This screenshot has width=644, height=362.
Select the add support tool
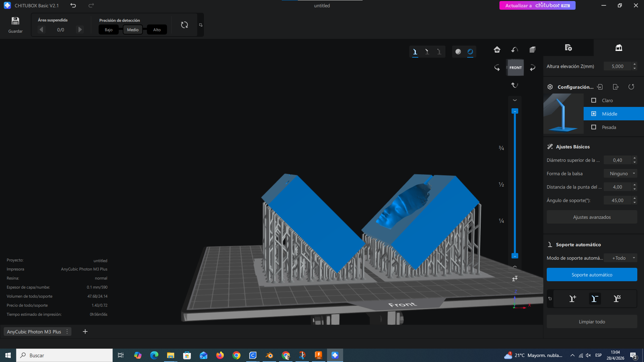pyautogui.click(x=573, y=299)
